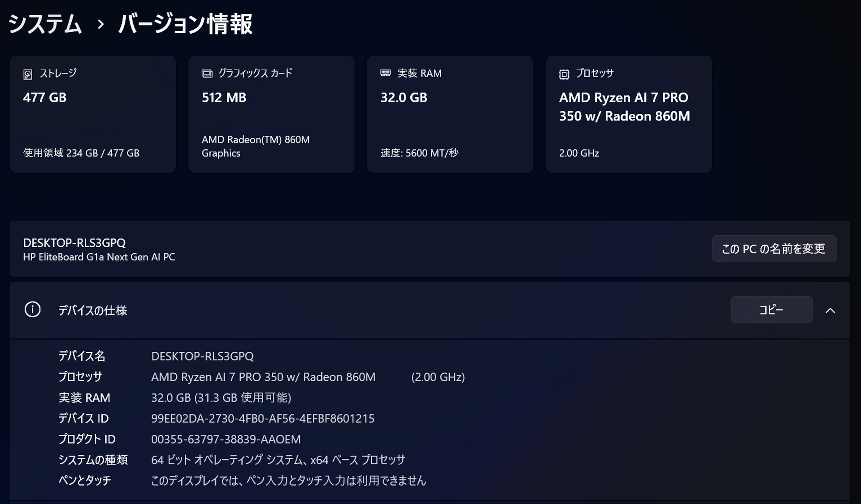Click the 使用領域 234 GB / 477 GB text
The height and width of the screenshot is (504, 861).
[81, 153]
